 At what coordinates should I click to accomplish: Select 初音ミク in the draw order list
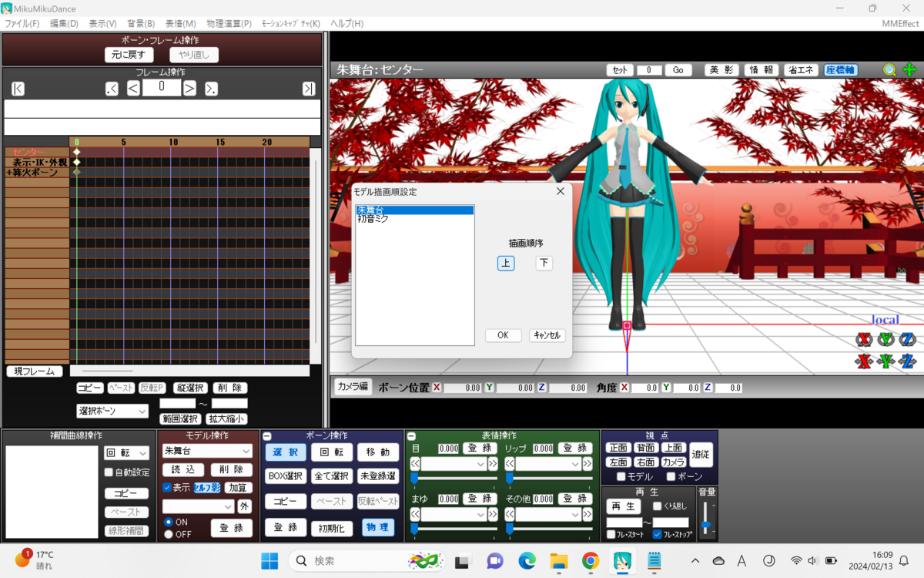tap(415, 219)
